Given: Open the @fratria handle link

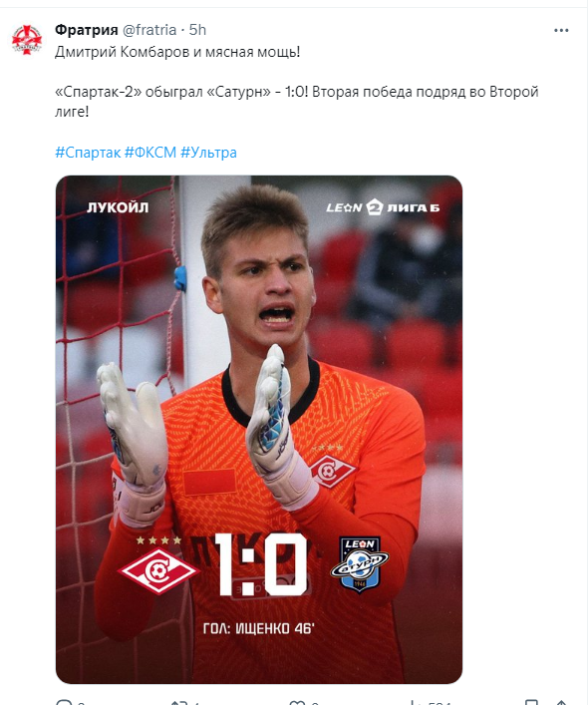Looking at the screenshot, I should 149,30.
